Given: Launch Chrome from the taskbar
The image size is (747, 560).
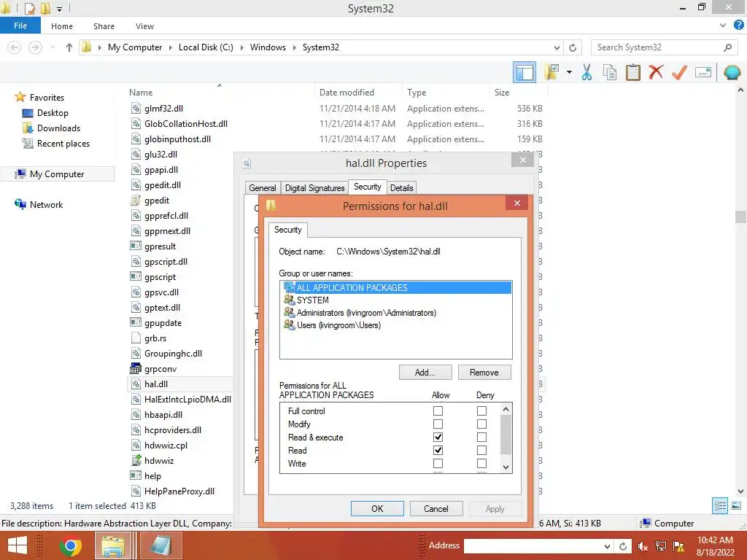Looking at the screenshot, I should point(71,545).
